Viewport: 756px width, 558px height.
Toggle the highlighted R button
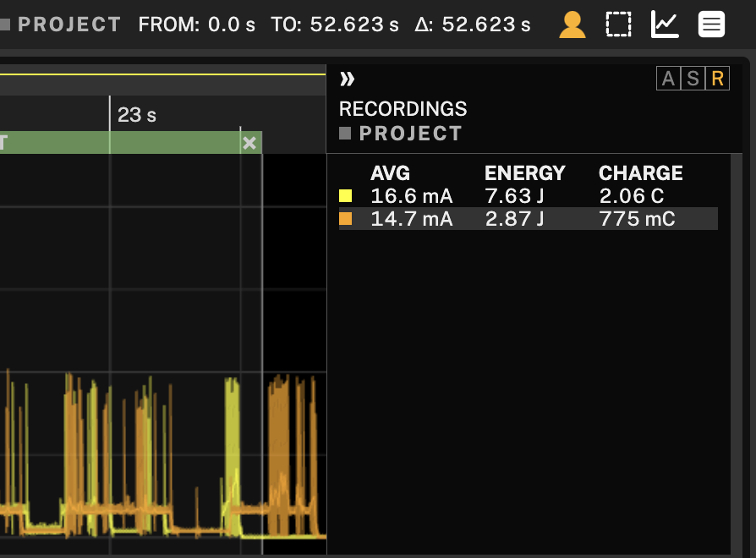point(717,79)
